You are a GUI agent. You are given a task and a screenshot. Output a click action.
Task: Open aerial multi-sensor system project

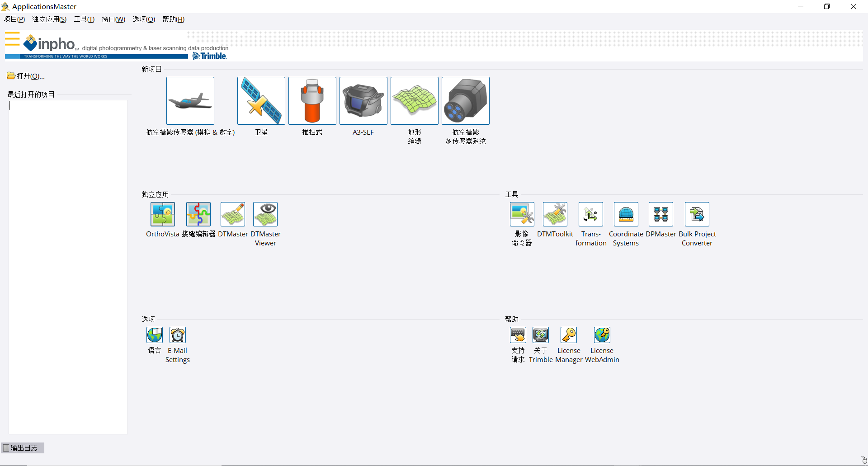point(465,101)
